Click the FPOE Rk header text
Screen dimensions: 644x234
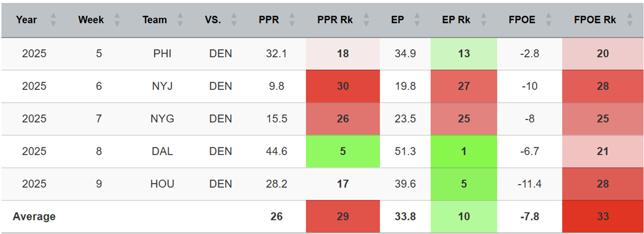point(596,20)
